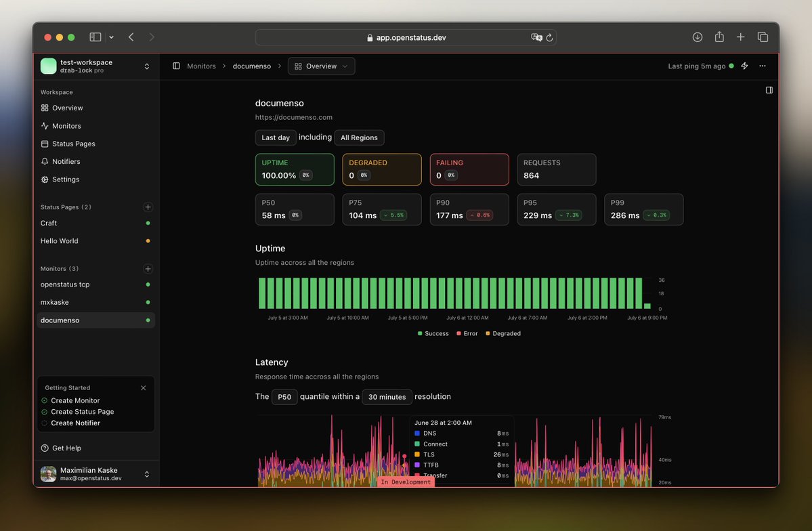Go back with the Safari back arrow

tap(131, 37)
